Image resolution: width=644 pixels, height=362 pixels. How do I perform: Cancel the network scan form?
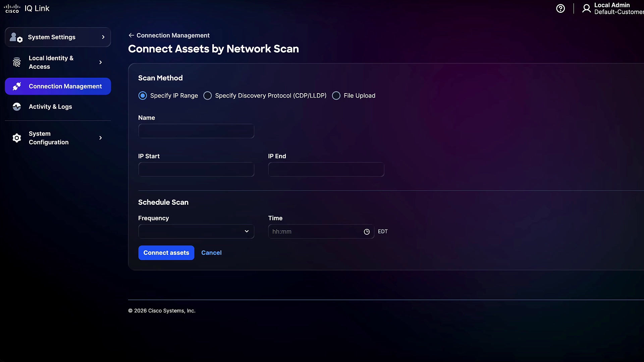coord(211,253)
